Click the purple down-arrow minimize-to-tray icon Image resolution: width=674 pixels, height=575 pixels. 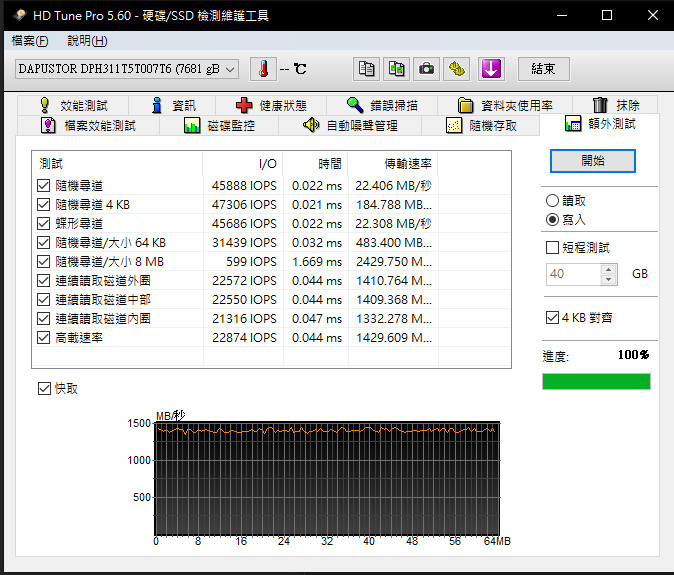(491, 69)
